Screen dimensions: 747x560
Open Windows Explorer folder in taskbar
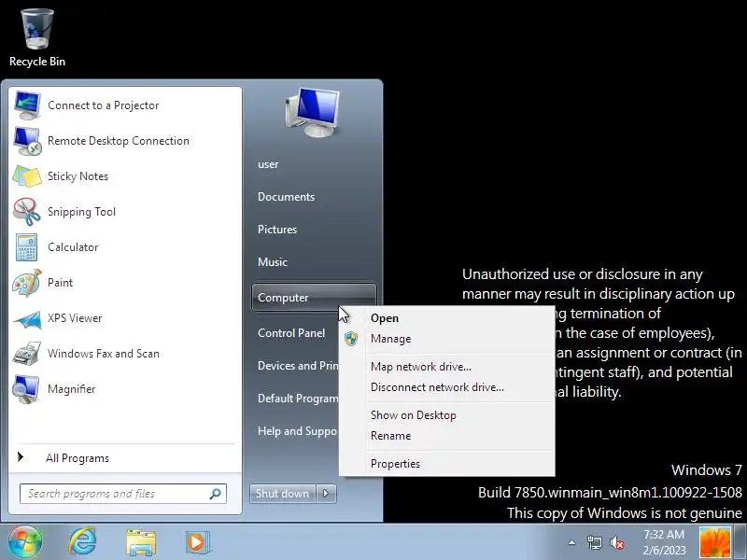pos(141,542)
